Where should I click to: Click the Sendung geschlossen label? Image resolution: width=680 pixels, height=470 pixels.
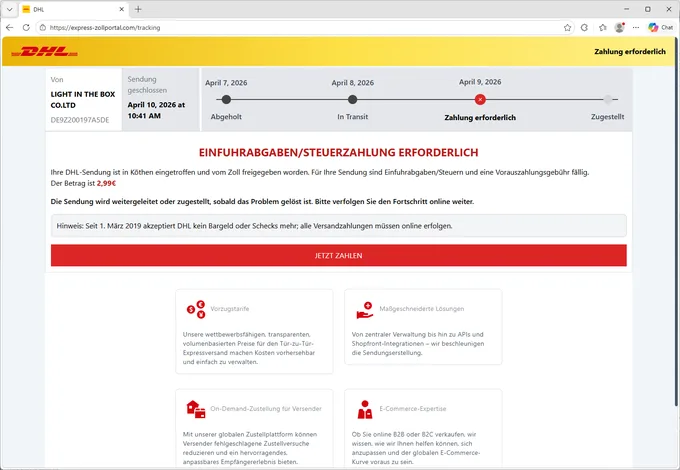(x=147, y=85)
